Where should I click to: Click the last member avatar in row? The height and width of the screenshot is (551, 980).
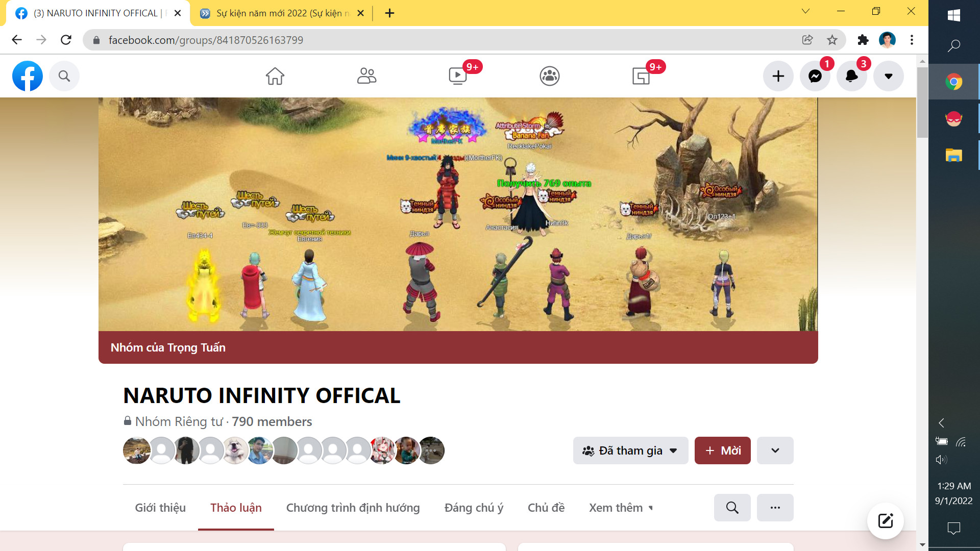431,450
